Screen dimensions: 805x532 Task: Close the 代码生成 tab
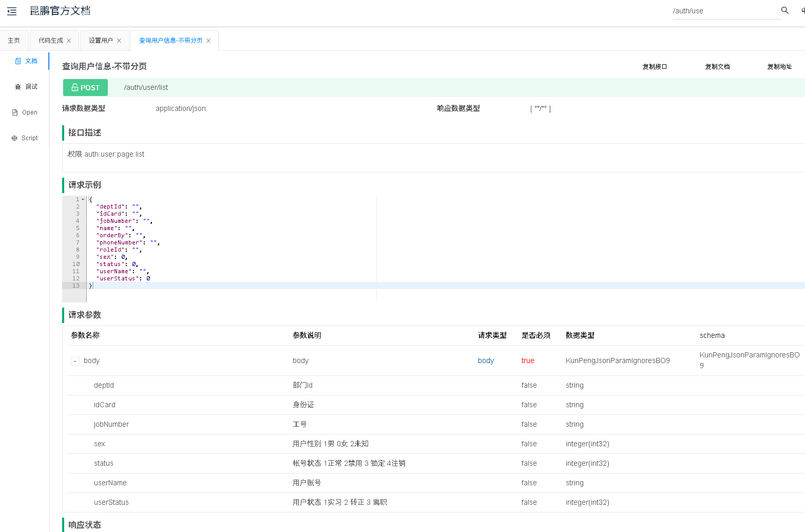coord(69,41)
